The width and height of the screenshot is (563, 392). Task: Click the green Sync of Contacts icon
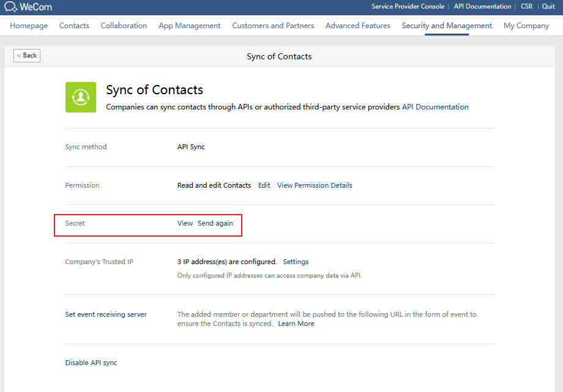tap(81, 97)
